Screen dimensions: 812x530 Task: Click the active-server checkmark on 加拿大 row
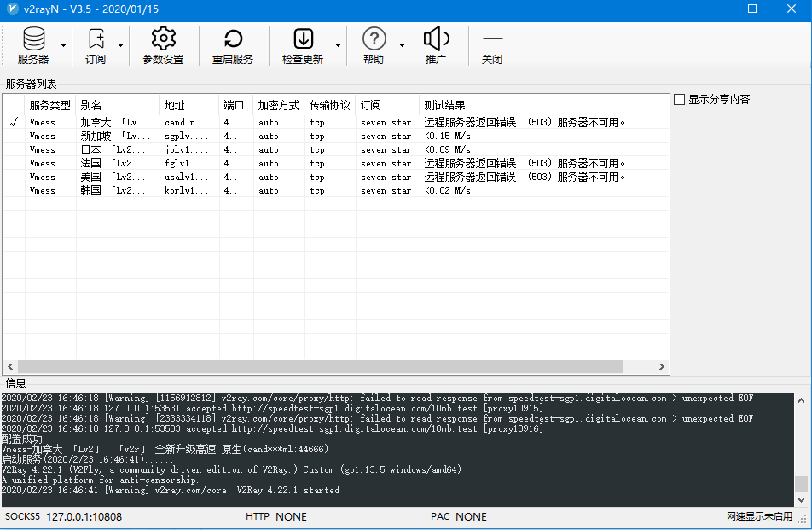coord(14,122)
